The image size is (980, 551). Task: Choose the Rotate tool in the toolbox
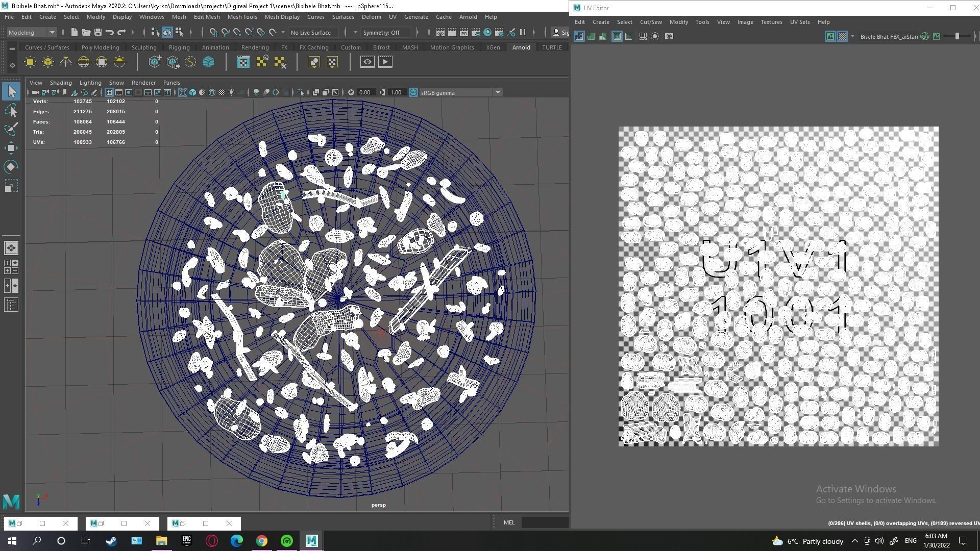pos(11,167)
